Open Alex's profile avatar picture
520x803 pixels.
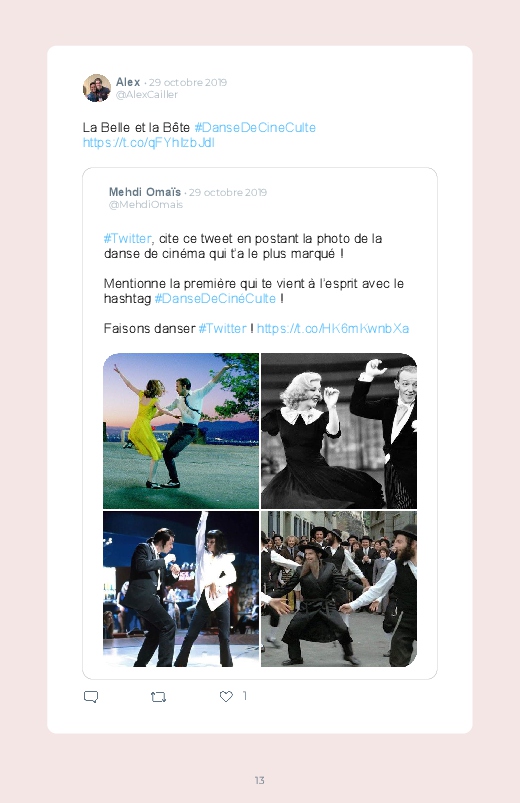[97, 88]
